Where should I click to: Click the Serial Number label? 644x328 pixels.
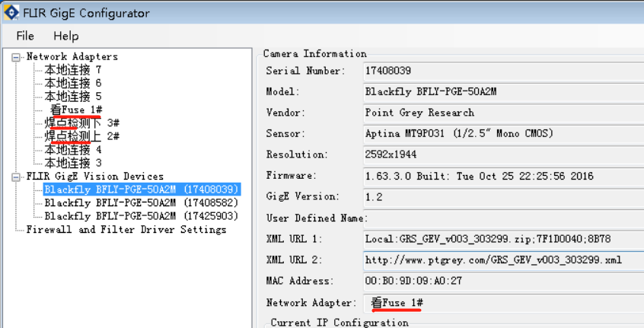[305, 71]
